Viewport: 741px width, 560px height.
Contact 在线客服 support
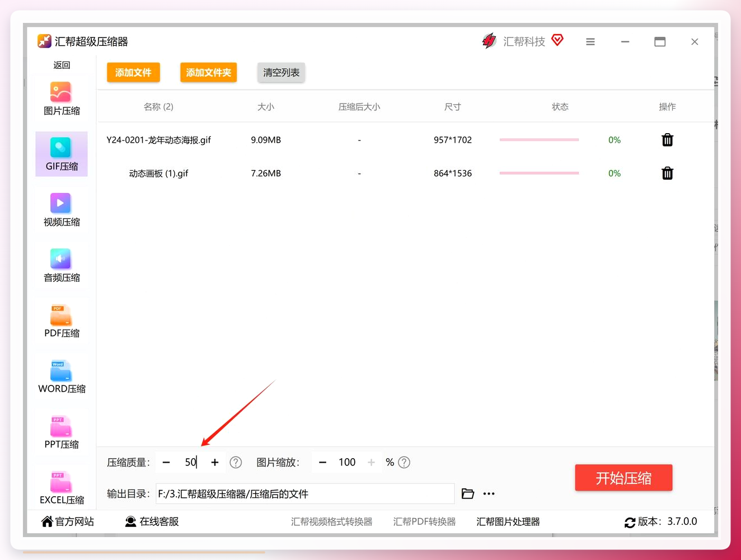[152, 521]
